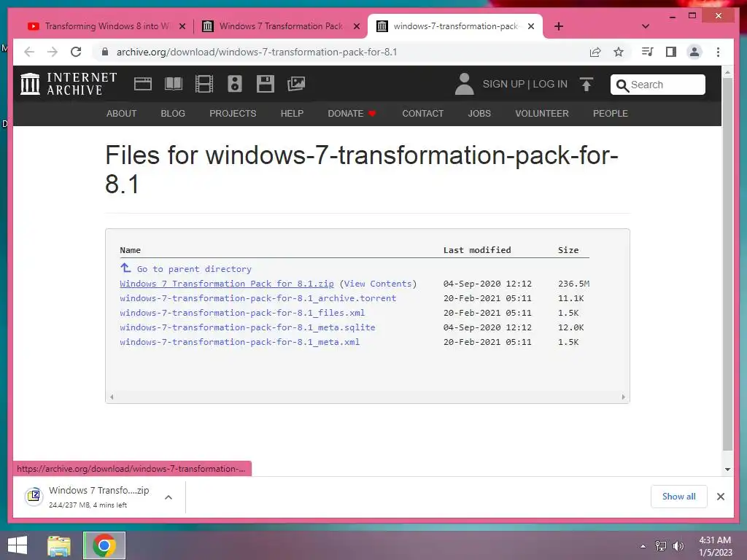
Task: Open the CONTACT menu item
Action: (x=422, y=113)
